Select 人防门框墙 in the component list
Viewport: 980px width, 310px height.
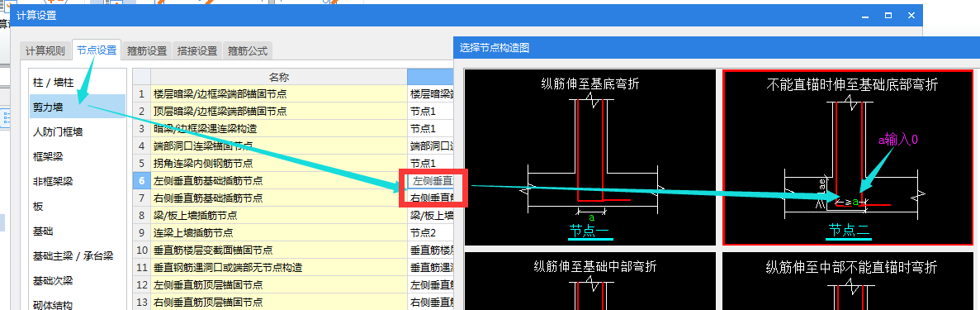pos(78,132)
